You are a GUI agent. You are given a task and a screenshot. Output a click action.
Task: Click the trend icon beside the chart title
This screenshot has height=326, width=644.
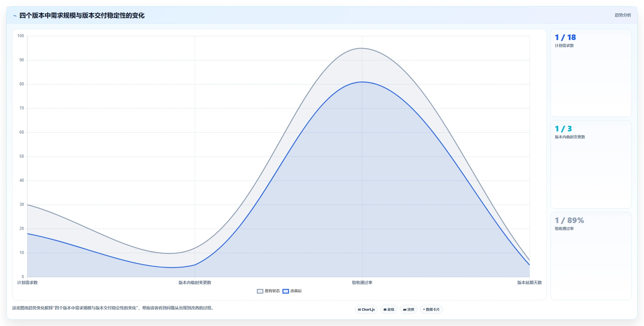(15, 16)
